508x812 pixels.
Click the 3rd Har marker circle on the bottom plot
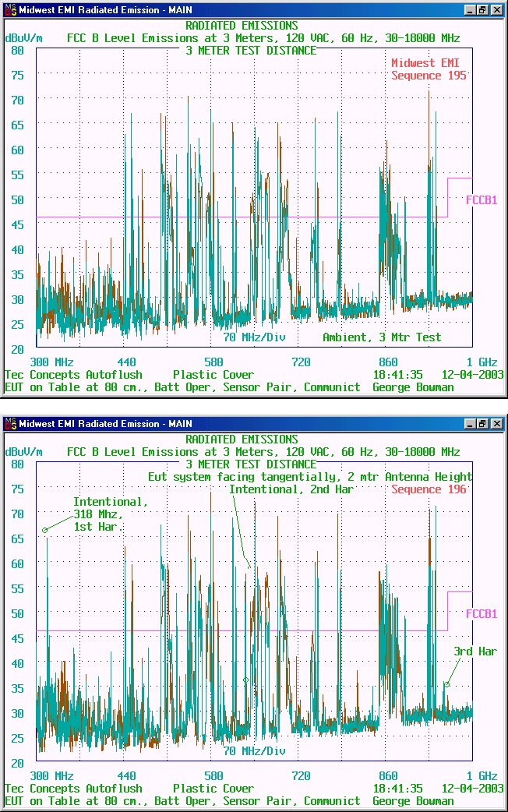(x=447, y=685)
